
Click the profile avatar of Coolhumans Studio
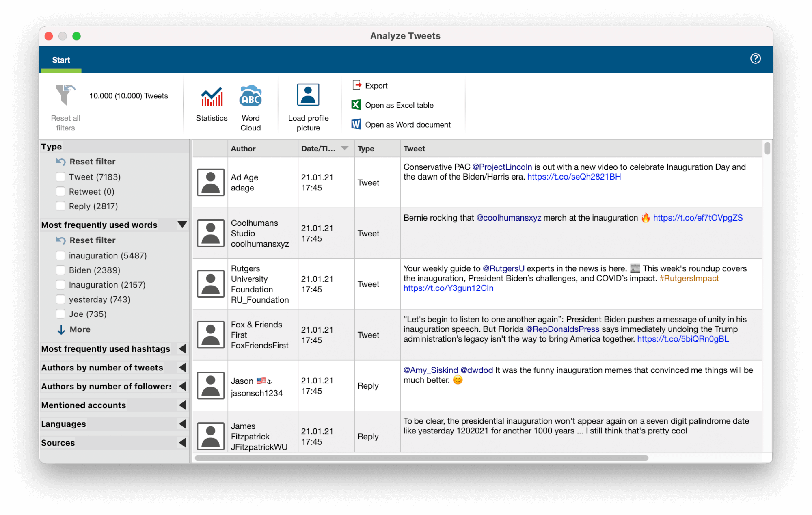[210, 233]
